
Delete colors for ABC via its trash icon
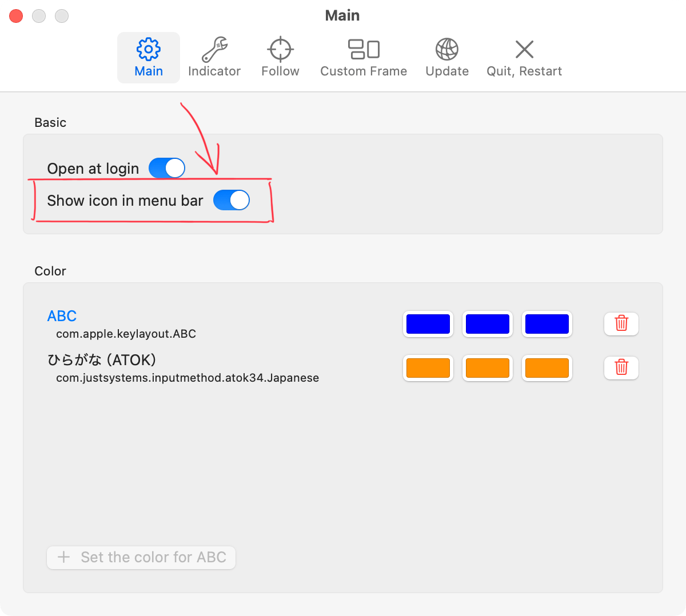coord(621,323)
